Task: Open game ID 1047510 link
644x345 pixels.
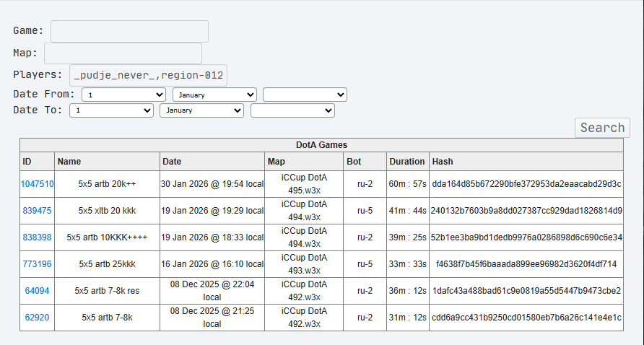Action: coord(37,184)
